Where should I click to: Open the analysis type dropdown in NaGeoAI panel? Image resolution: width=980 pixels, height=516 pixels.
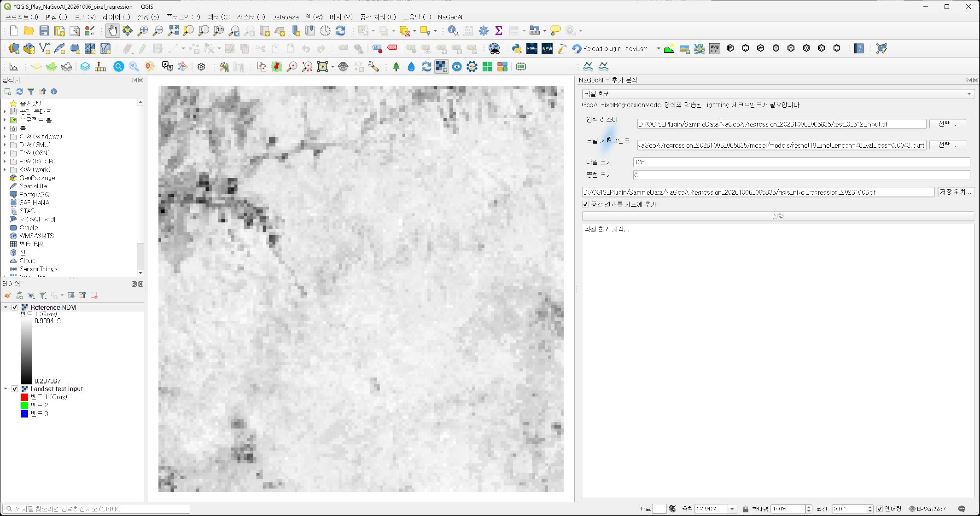778,94
